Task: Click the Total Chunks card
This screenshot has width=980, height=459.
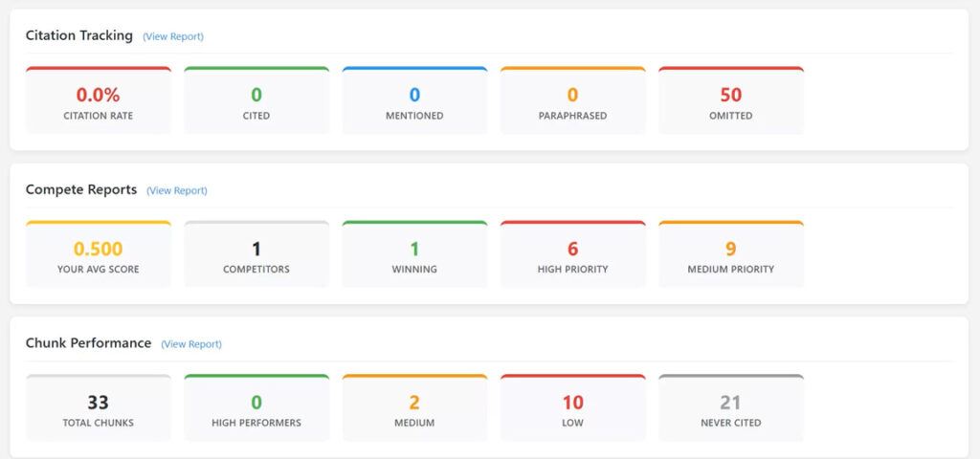Action: click(x=99, y=408)
